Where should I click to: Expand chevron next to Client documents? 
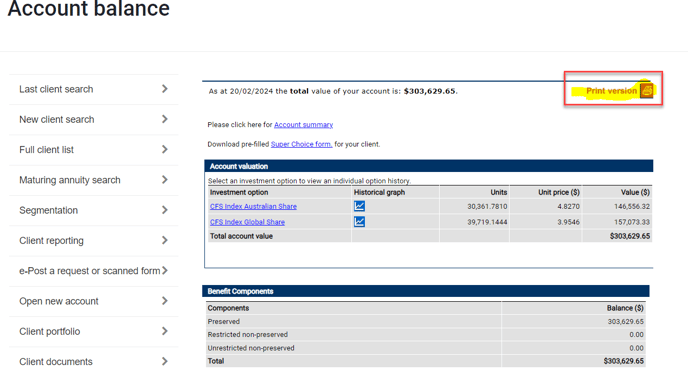click(165, 361)
